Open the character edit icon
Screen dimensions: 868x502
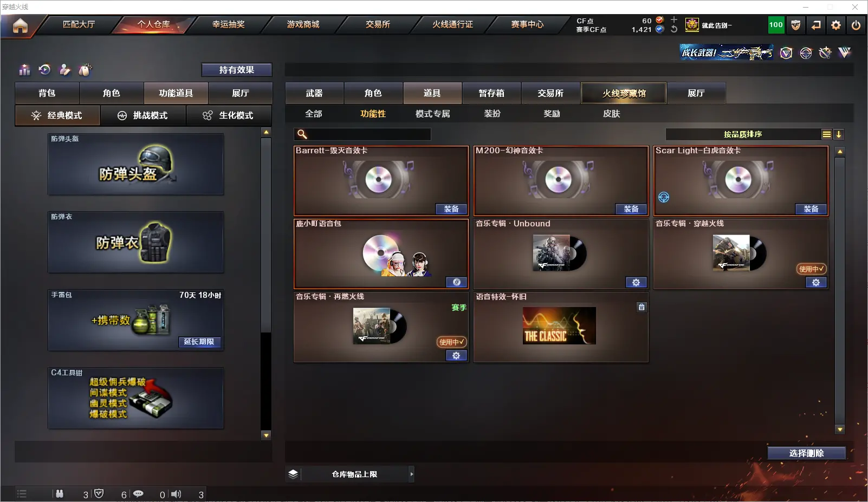[65, 70]
